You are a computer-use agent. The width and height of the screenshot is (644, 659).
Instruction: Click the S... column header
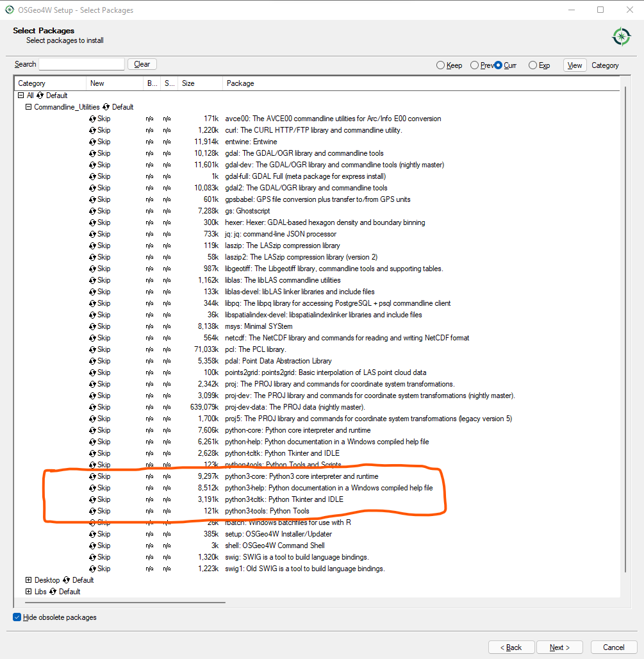170,83
